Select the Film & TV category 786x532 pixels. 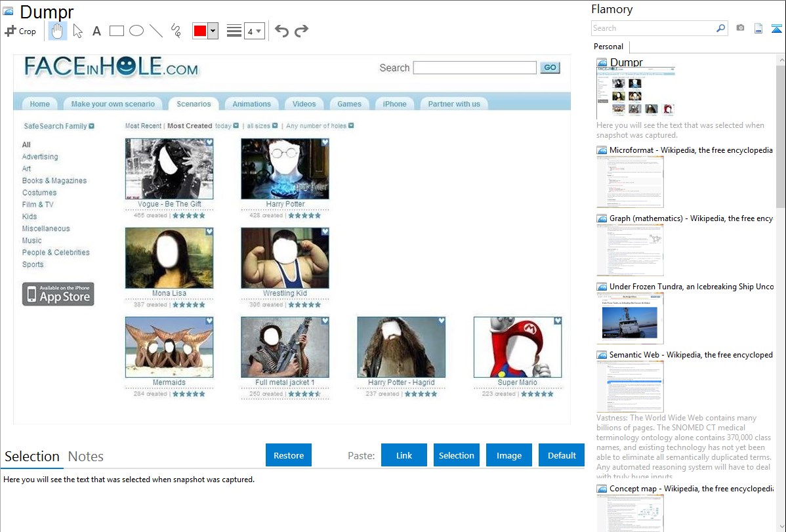(37, 205)
